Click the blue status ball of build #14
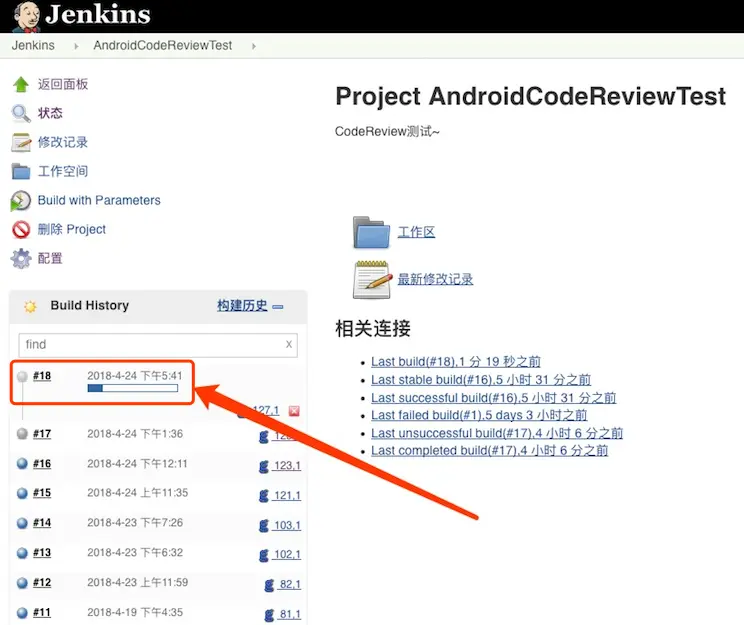Viewport: 744px width, 625px height. [x=22, y=523]
